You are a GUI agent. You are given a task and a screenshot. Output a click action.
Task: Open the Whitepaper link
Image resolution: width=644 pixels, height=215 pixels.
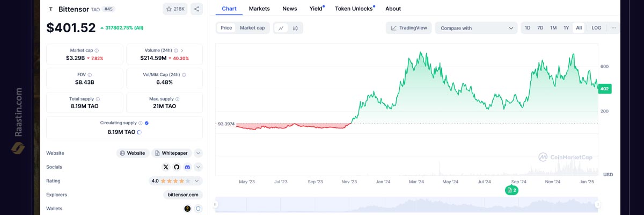tap(171, 153)
